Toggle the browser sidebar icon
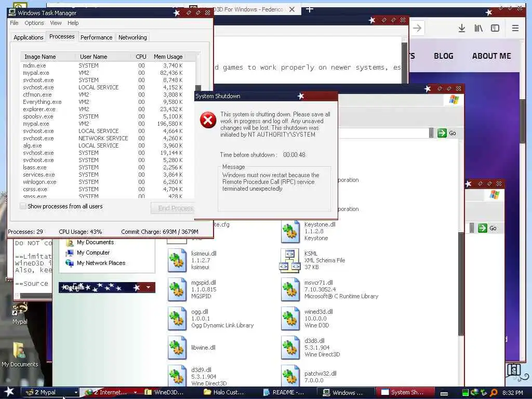This screenshot has height=399, width=532. [x=495, y=28]
